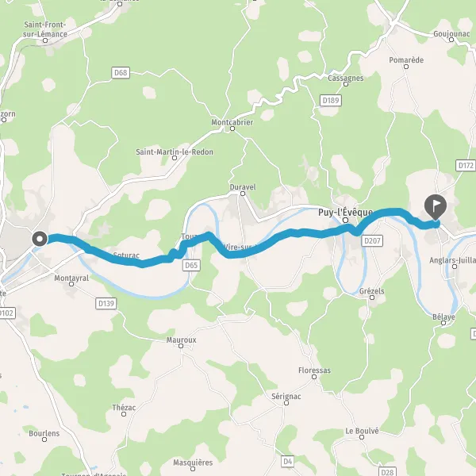The height and width of the screenshot is (476, 476).
Task: Select the Floressas place label
Action: [314, 370]
